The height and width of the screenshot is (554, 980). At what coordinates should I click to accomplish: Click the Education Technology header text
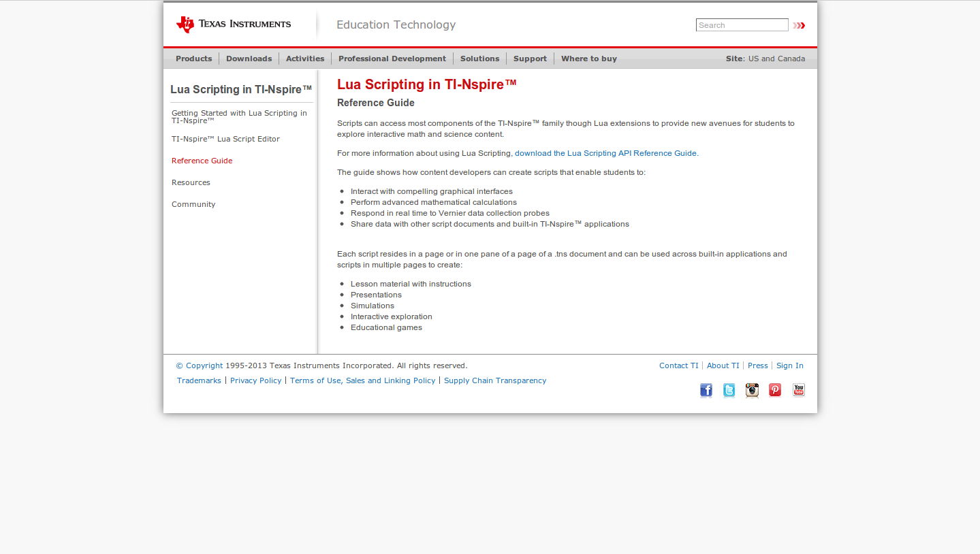pos(396,25)
